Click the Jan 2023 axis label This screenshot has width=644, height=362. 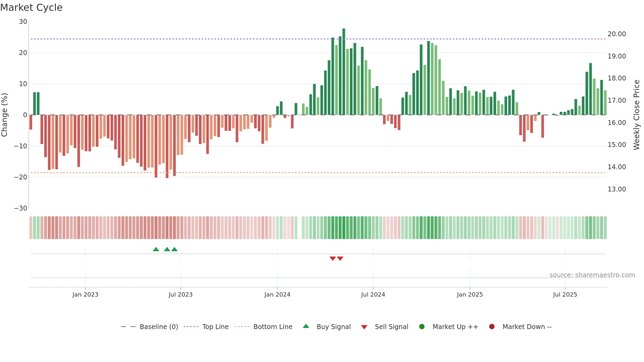point(85,294)
